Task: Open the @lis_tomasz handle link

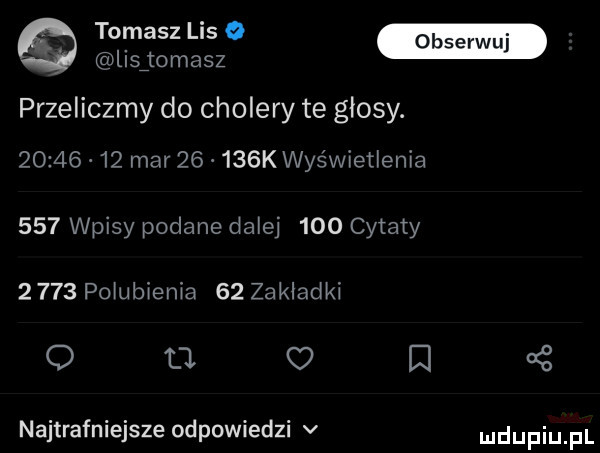Action: [159, 60]
